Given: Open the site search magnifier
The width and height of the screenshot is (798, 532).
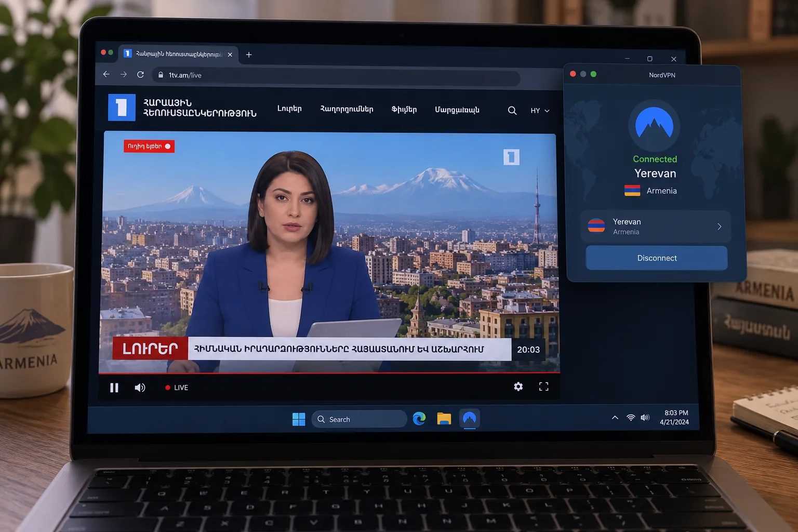Looking at the screenshot, I should (x=512, y=111).
